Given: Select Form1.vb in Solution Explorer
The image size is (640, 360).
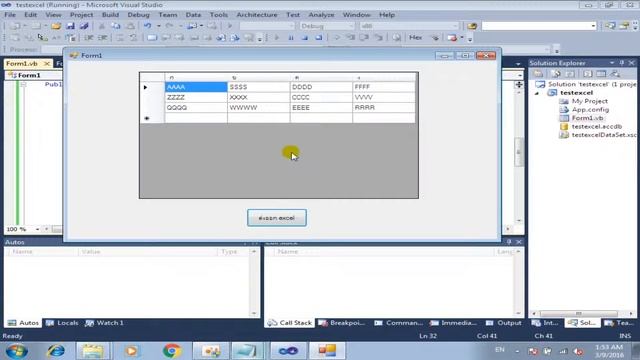Looking at the screenshot, I should (587, 118).
